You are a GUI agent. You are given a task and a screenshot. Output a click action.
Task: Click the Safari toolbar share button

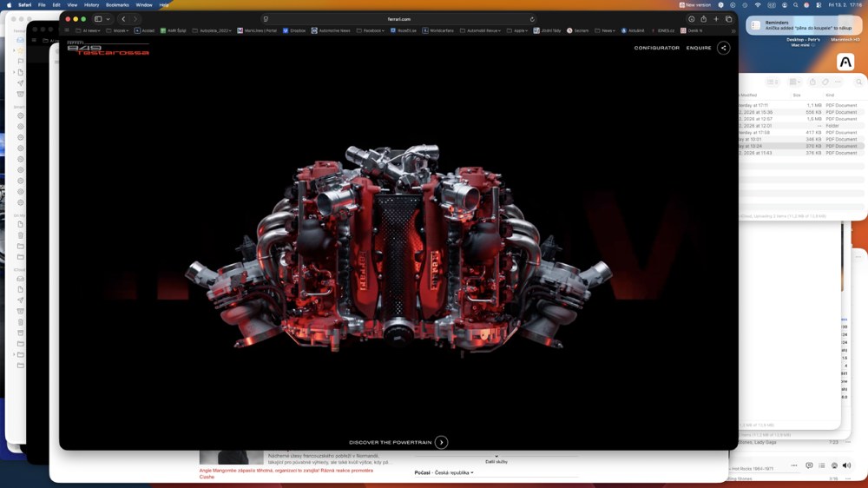coord(704,18)
